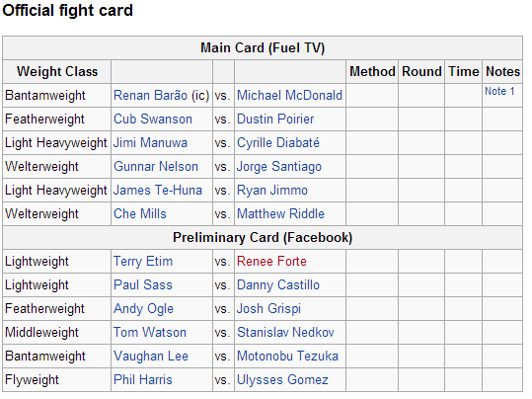Open the Cyrille Diabaté link
The width and height of the screenshot is (532, 399).
click(x=278, y=143)
